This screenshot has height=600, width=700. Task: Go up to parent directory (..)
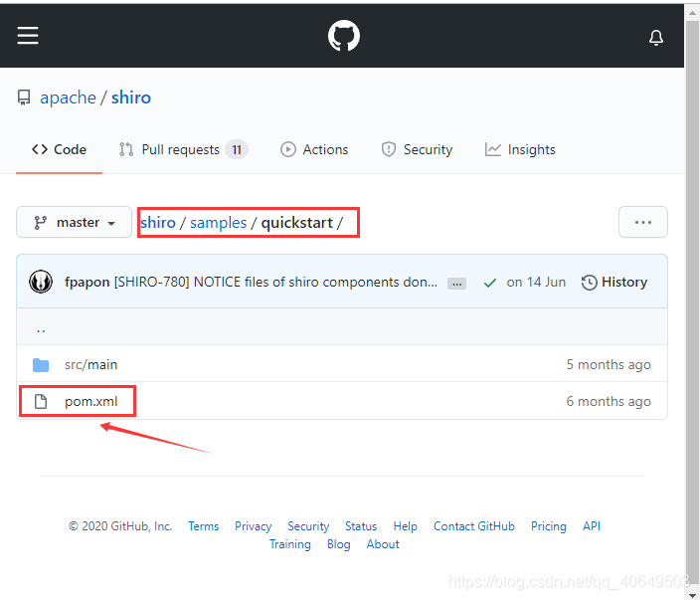tap(41, 329)
